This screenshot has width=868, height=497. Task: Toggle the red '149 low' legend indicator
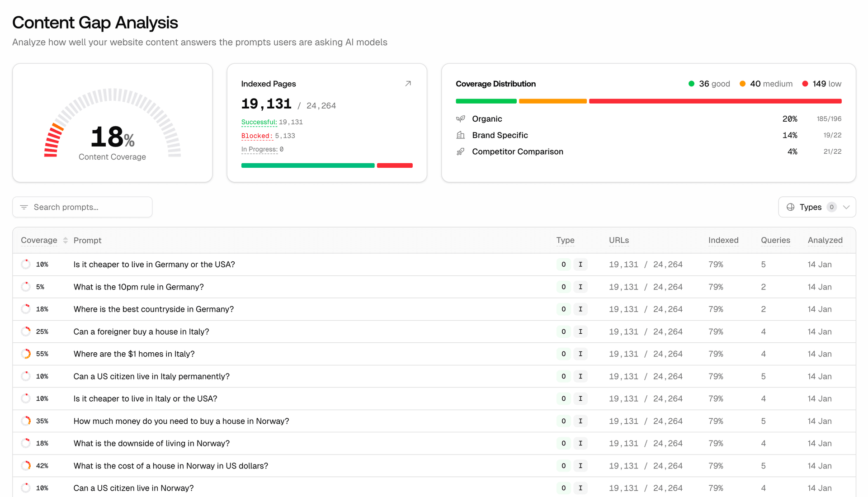[x=805, y=84]
